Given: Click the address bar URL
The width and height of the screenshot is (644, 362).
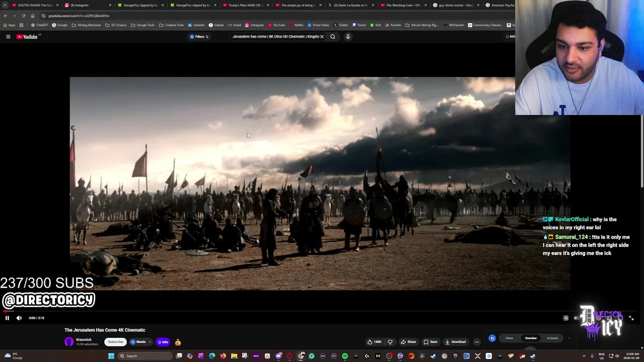Looking at the screenshot, I should pos(78,16).
